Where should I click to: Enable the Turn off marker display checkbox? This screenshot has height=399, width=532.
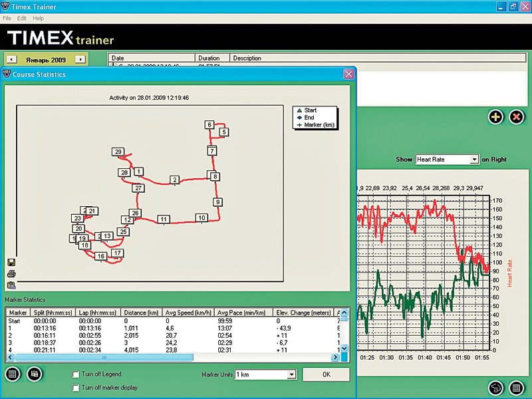[x=76, y=388]
